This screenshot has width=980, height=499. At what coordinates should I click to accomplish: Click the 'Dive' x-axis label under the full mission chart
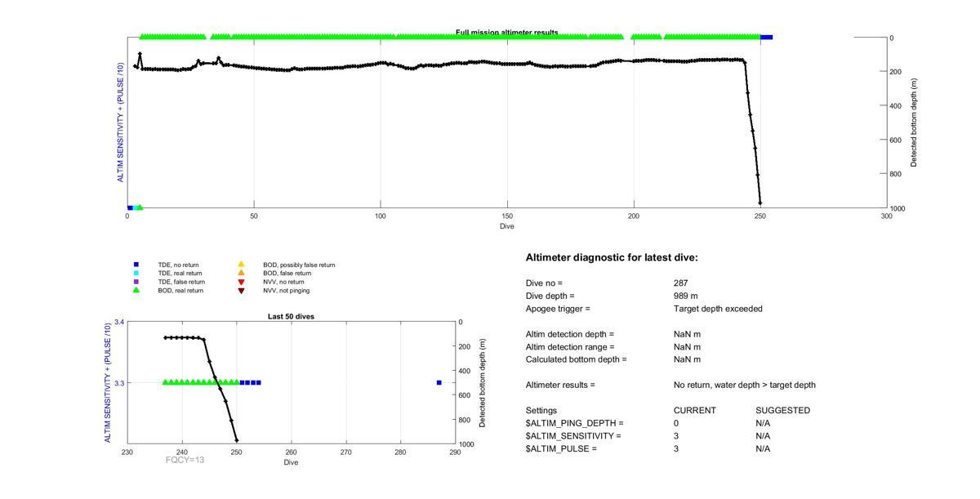click(507, 226)
